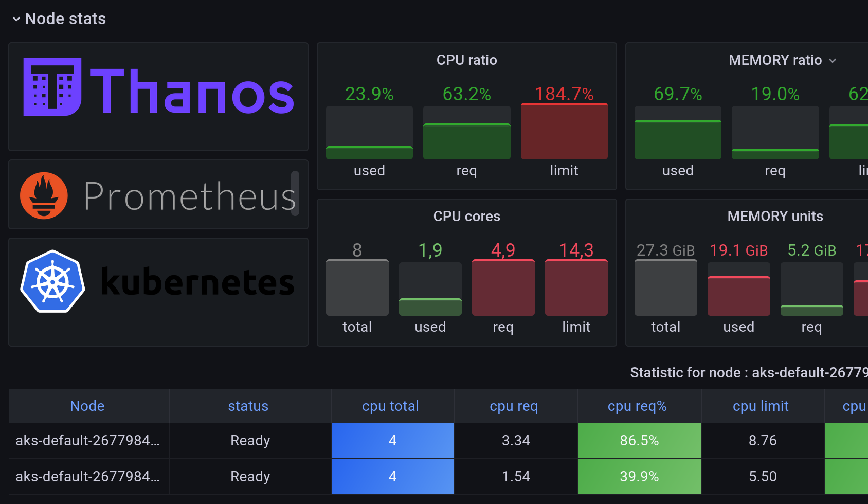
Task: Sort table by cpu total column
Action: tap(390, 406)
